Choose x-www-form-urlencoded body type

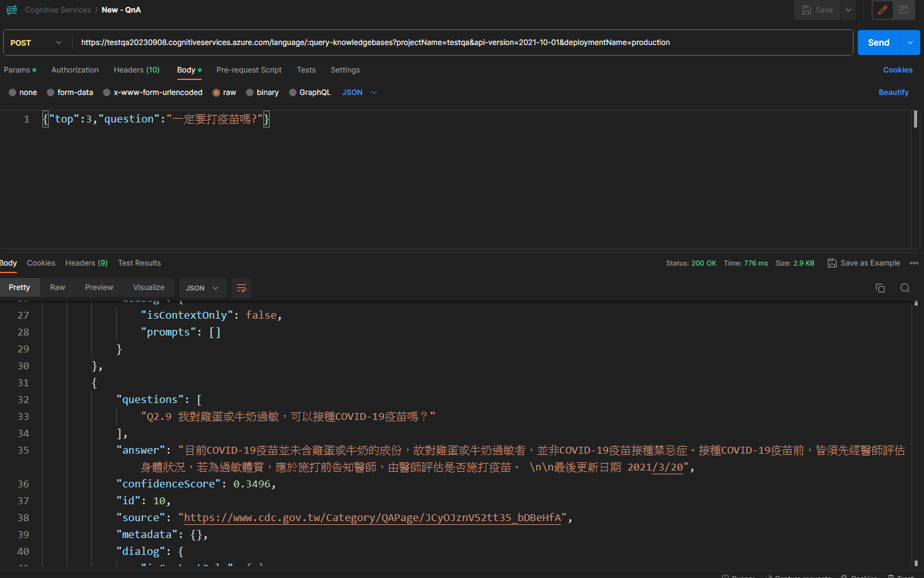pos(107,92)
